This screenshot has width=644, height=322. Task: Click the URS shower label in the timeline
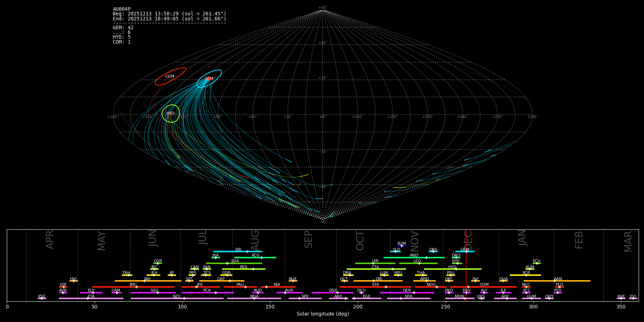coord(481,297)
